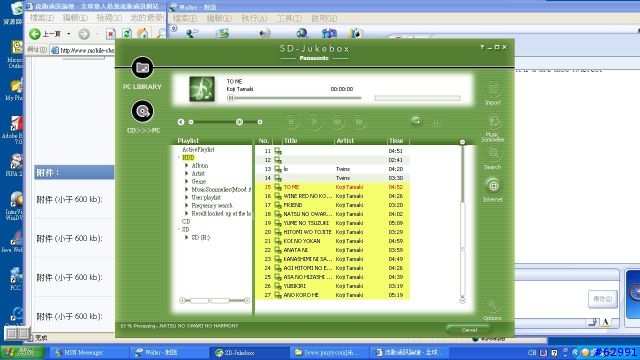640x360 pixels.
Task: Toggle the green repeat mode button
Action: 416,121
